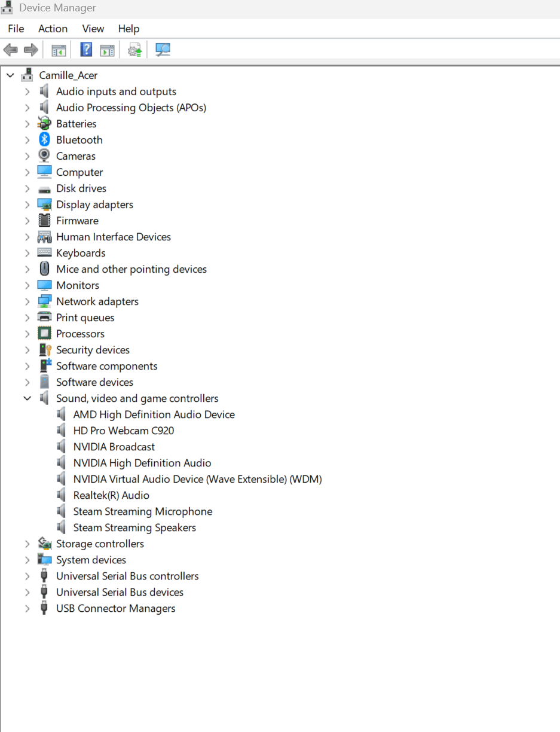Select Steam Streaming Speakers

[134, 527]
